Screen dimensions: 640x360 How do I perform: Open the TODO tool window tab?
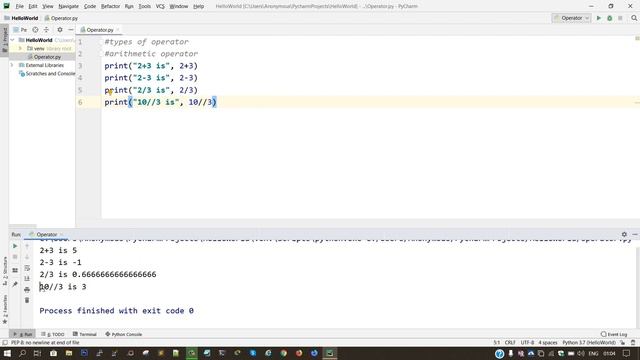pyautogui.click(x=53, y=334)
